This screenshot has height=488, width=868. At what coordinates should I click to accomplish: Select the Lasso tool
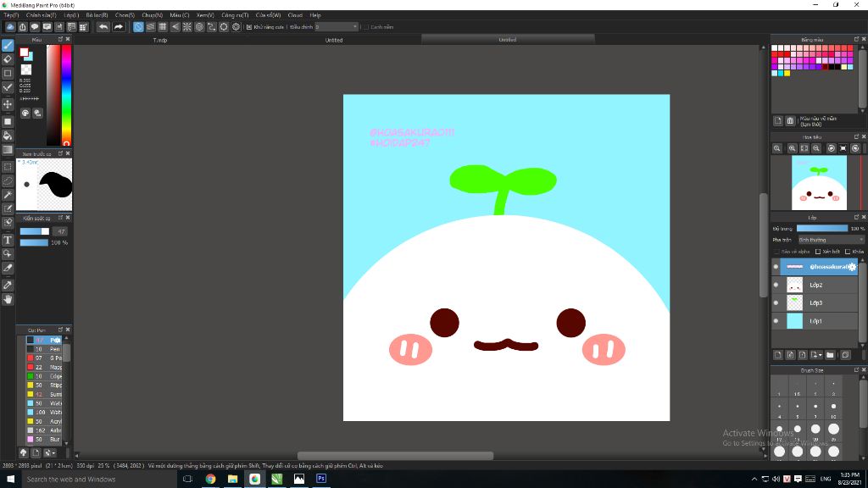tap(8, 180)
